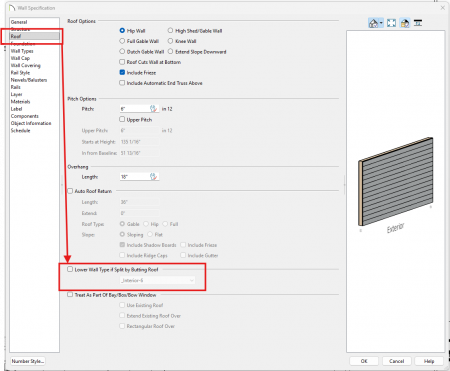The width and height of the screenshot is (450, 371).
Task: Open the Roof panel
Action: click(x=35, y=36)
